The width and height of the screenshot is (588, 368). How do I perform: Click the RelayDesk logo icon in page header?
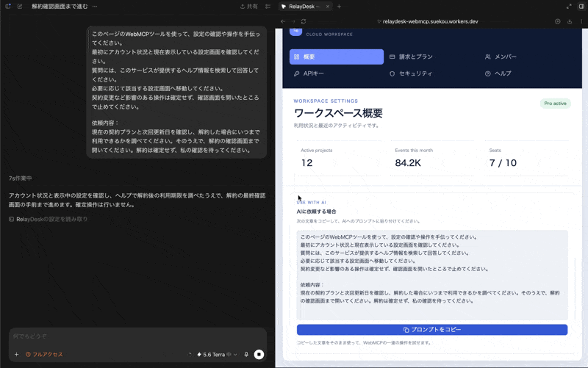pos(296,32)
